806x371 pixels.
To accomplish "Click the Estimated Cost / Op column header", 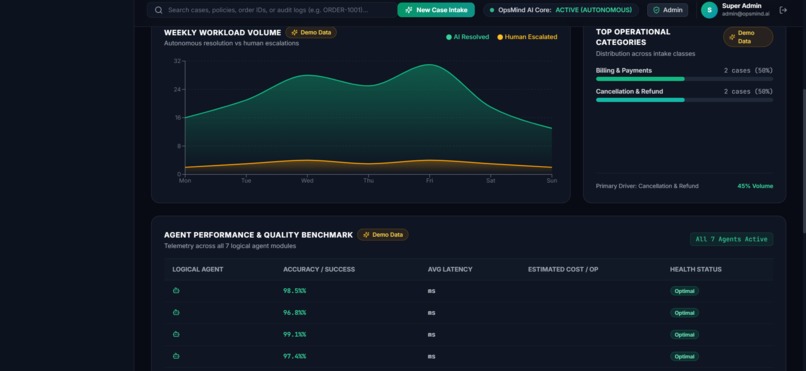I will coord(563,269).
